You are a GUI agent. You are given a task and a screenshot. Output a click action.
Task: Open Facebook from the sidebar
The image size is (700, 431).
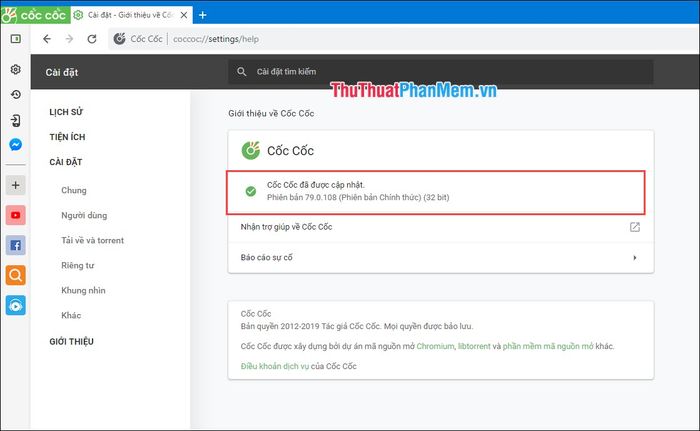tap(16, 245)
